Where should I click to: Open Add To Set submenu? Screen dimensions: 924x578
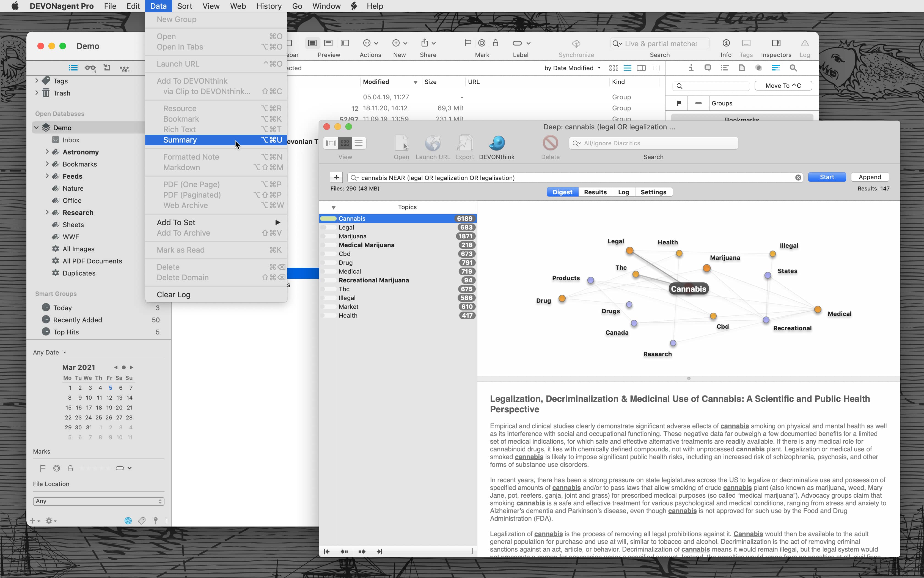(216, 222)
